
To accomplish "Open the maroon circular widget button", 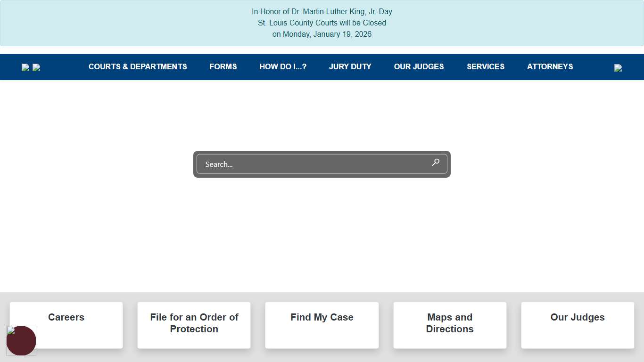I will (x=21, y=341).
